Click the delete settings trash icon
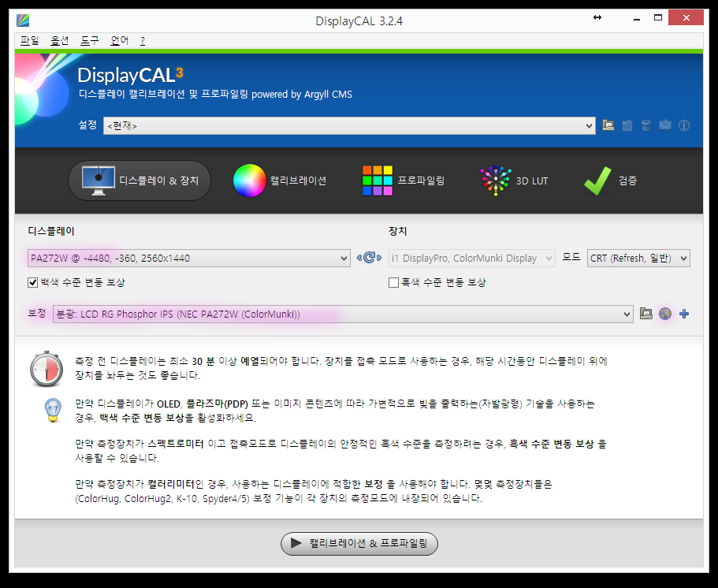 646,125
